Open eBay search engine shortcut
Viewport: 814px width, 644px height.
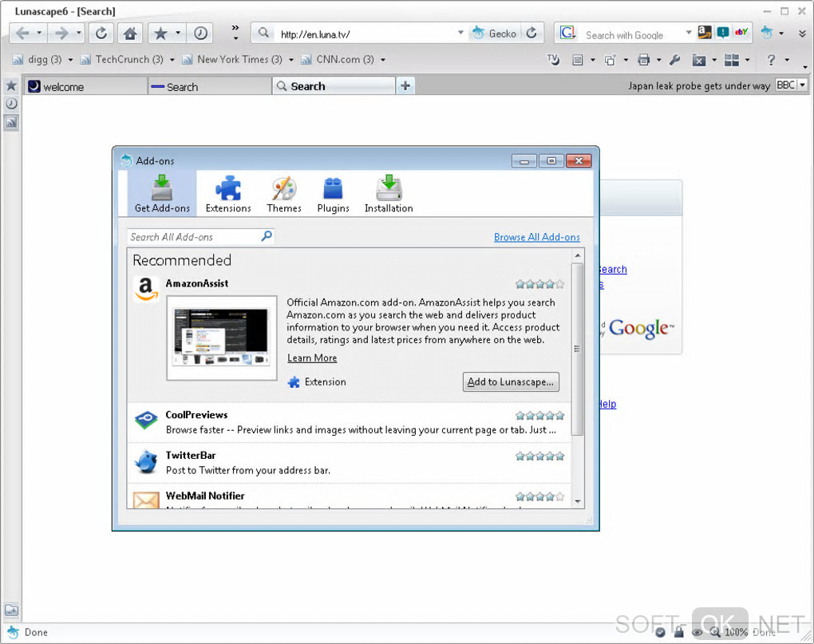tap(741, 33)
